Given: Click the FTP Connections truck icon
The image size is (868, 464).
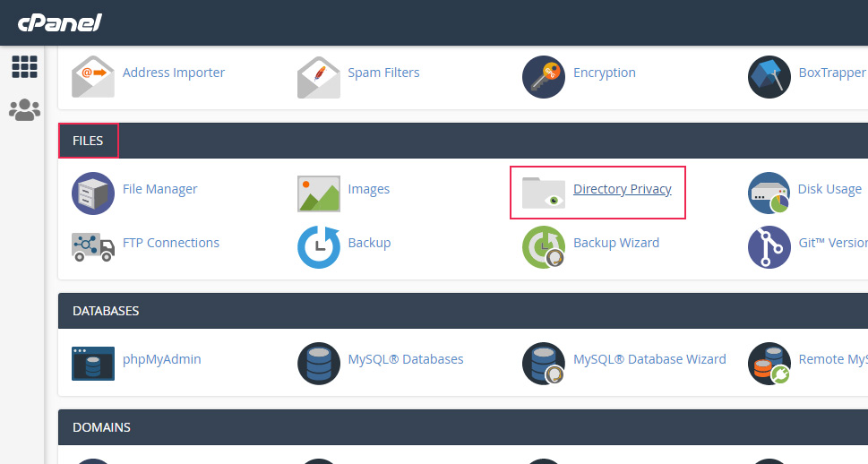Looking at the screenshot, I should [x=93, y=247].
